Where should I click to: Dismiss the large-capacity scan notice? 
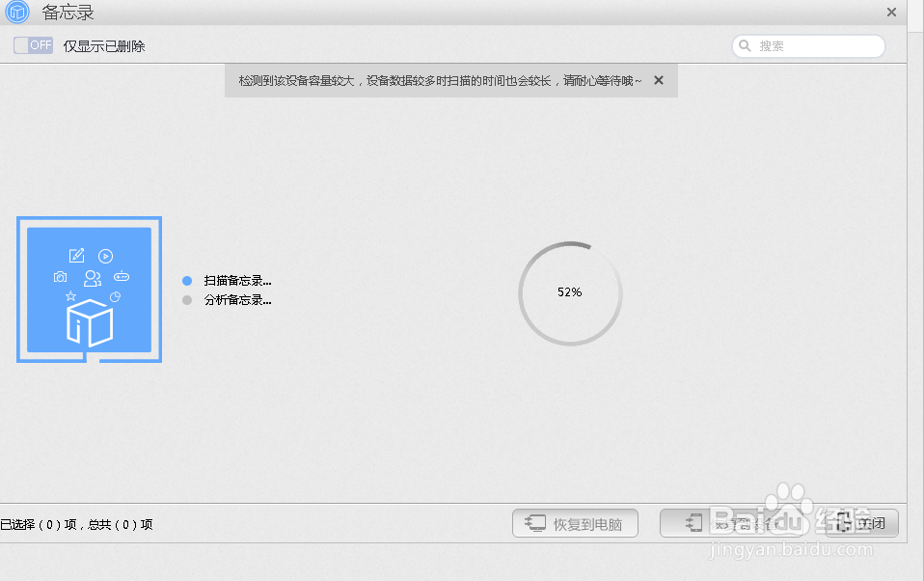(x=659, y=80)
